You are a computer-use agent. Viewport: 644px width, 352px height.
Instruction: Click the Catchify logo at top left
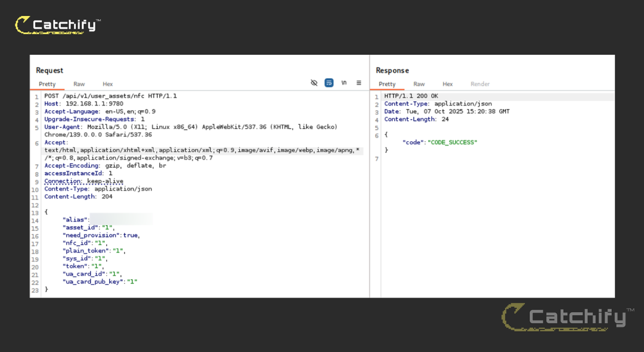57,25
